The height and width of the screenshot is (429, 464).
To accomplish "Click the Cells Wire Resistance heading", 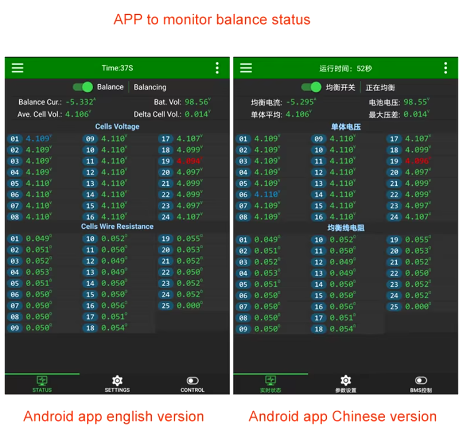I will click(x=117, y=227).
